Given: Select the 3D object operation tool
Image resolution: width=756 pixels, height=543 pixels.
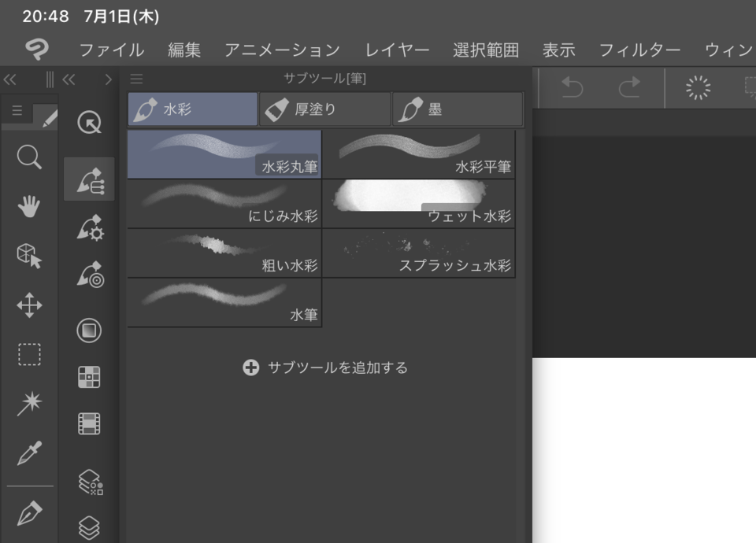Looking at the screenshot, I should (x=29, y=256).
